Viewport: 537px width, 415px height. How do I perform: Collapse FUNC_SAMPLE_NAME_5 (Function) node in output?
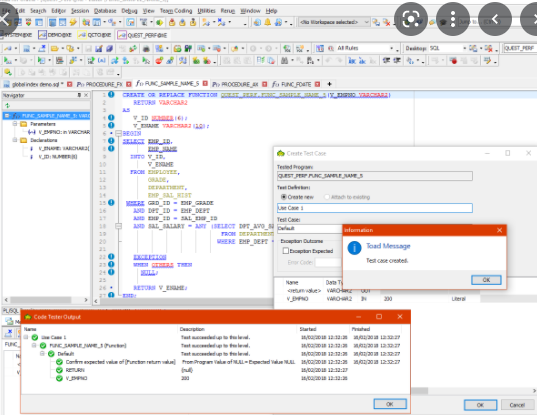click(34, 345)
